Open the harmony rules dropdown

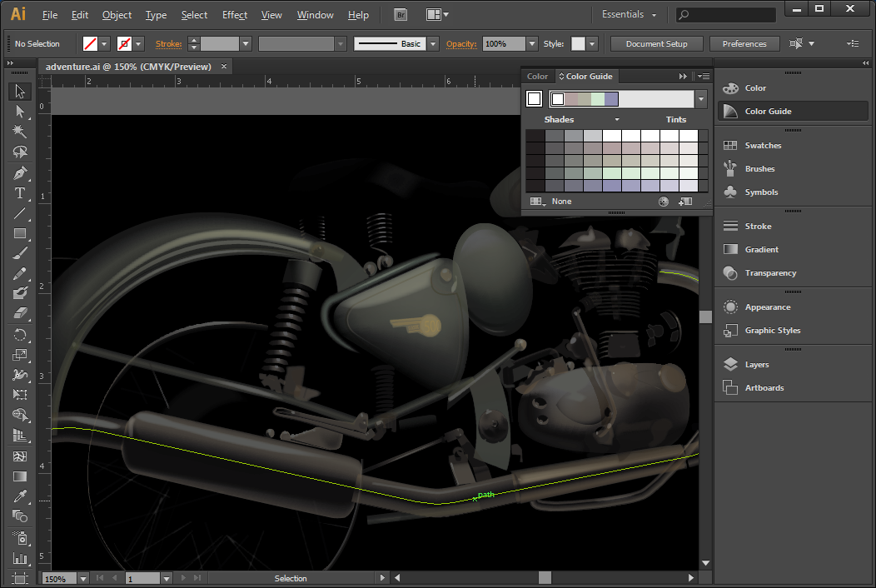tap(701, 99)
